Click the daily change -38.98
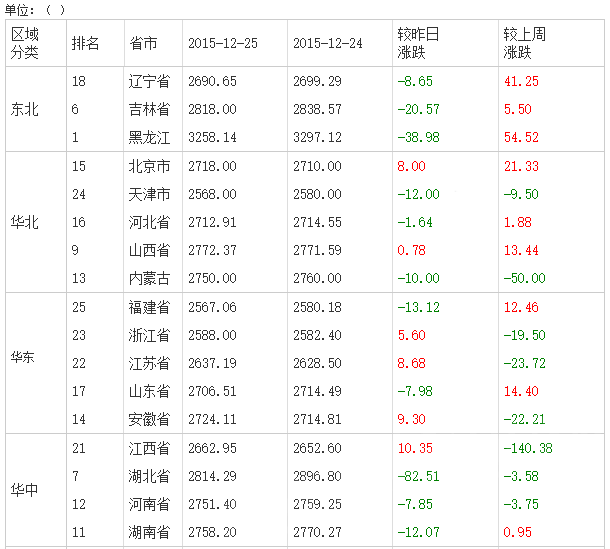Image resolution: width=610 pixels, height=549 pixels. [419, 137]
